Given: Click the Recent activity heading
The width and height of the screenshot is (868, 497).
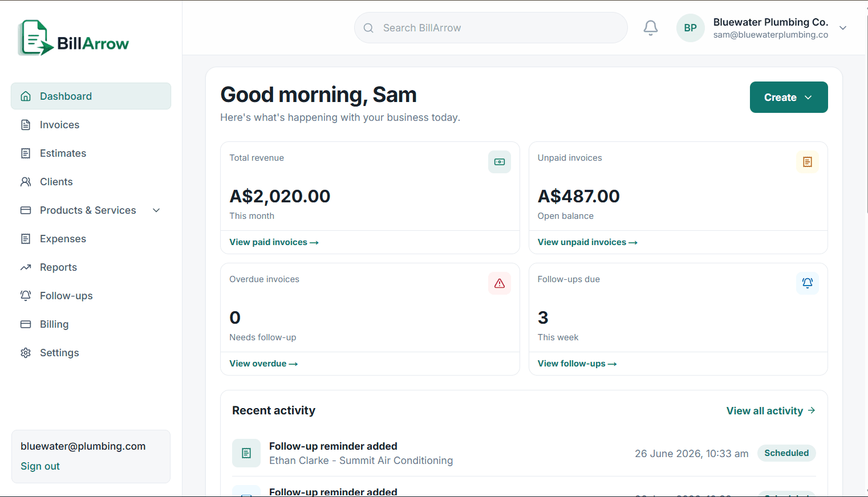Looking at the screenshot, I should [274, 410].
